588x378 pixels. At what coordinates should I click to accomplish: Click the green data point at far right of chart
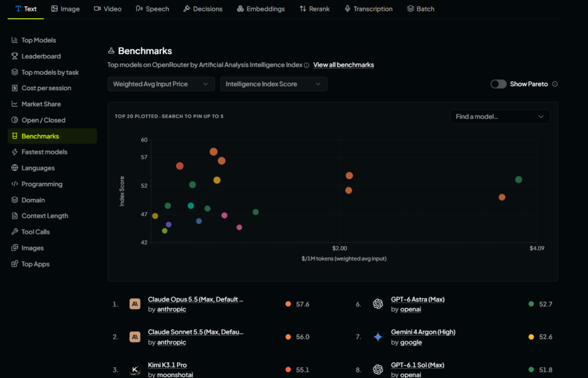(519, 180)
